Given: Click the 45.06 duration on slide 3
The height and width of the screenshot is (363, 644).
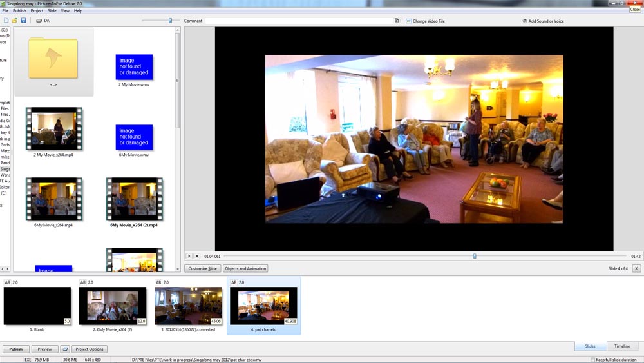Looking at the screenshot, I should [216, 321].
